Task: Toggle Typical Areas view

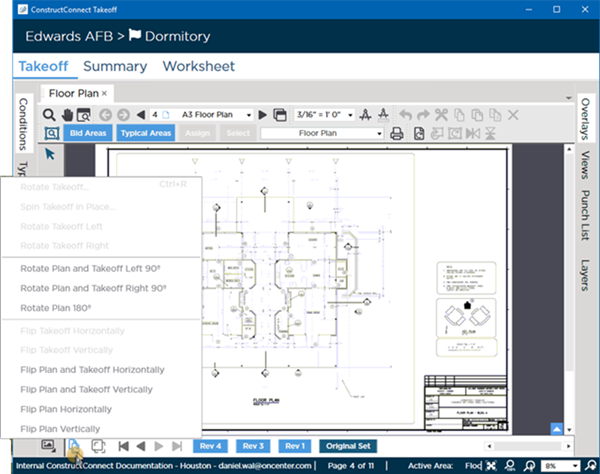Action: pos(146,133)
